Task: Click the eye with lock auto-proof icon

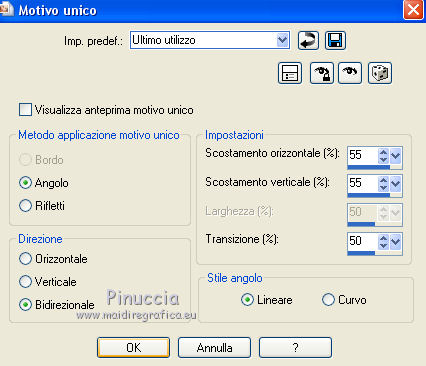Action: (322, 73)
